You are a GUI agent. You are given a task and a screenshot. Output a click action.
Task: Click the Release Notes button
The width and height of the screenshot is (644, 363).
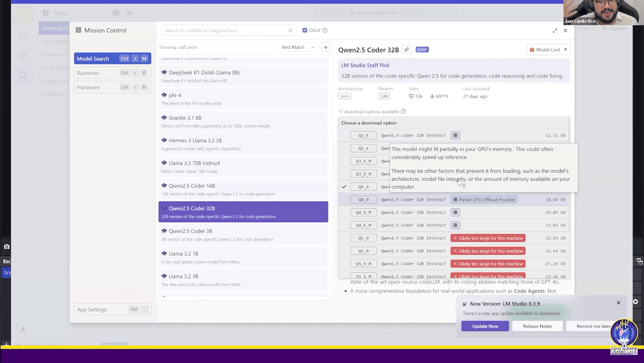(x=537, y=326)
